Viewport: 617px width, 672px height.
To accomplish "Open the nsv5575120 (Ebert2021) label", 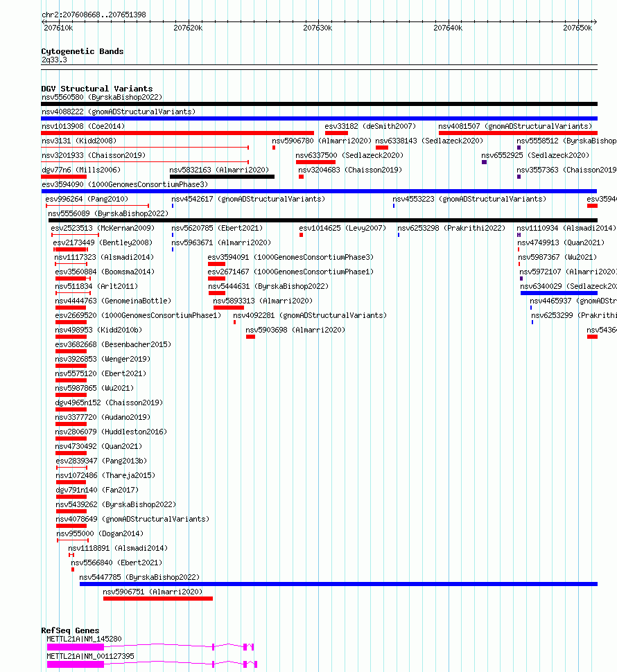I will 101,374.
